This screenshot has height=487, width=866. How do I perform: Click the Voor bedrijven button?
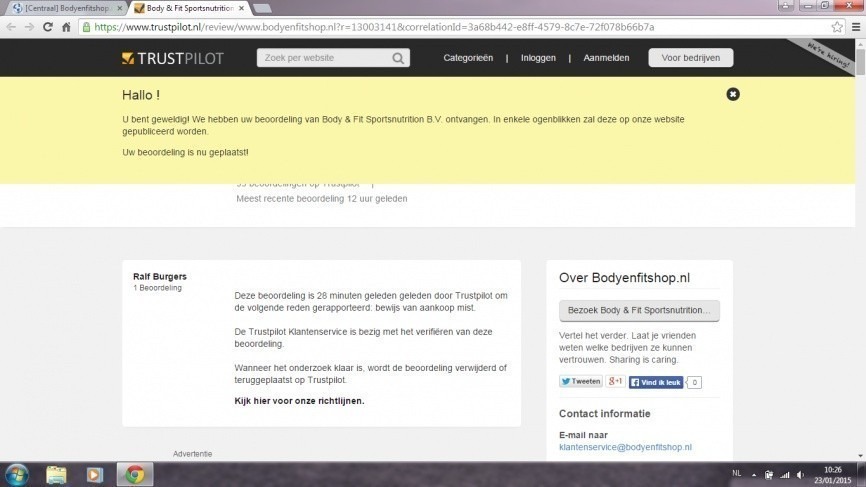690,58
